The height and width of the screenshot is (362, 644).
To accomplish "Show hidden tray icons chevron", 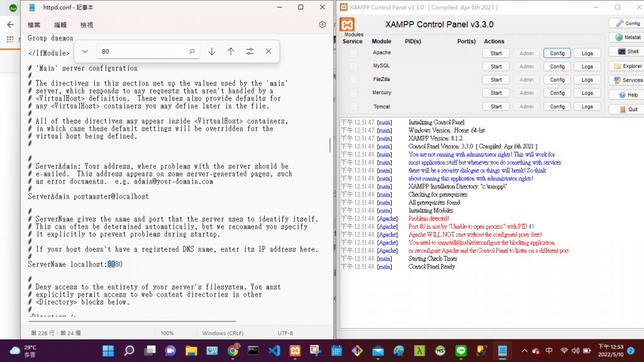I will coord(525,351).
